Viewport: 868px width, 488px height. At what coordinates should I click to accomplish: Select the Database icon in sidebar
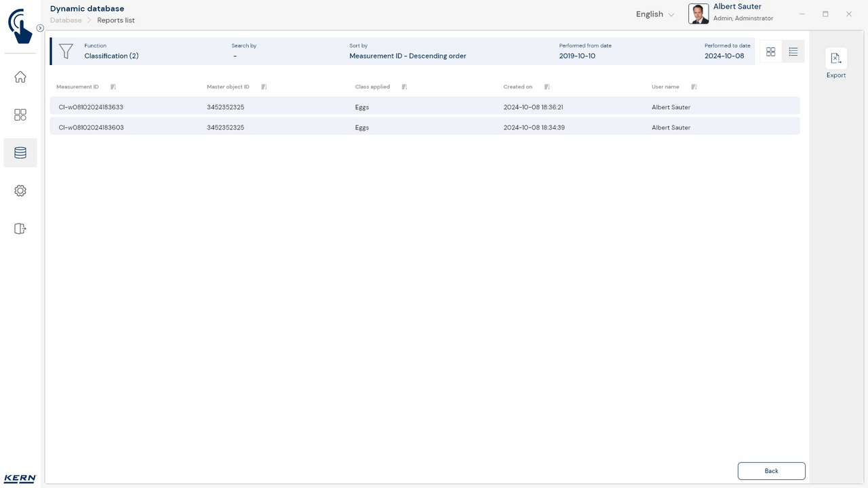point(20,153)
